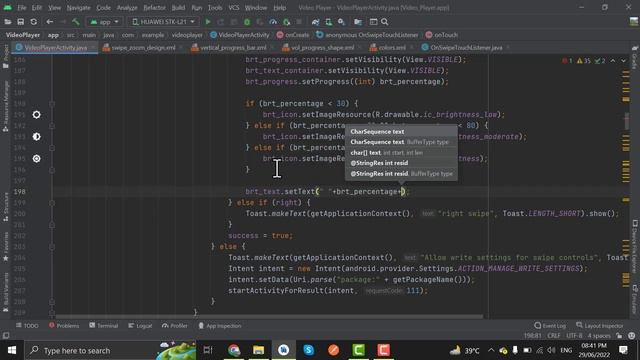Viewport: 640px width, 360px height.
Task: Click the warnings count indicator showing 35
Action: pyautogui.click(x=584, y=61)
